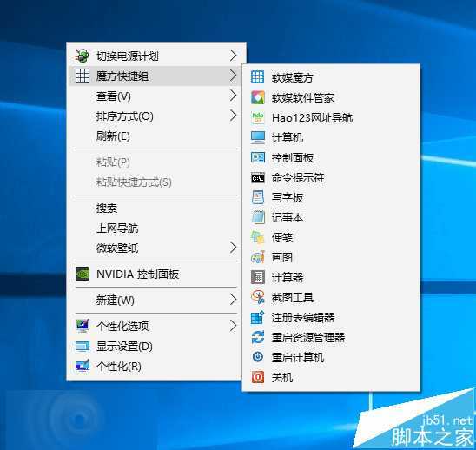Viewport: 476px width, 450px height.
Task: Open 记事本 label
Action: point(288,218)
